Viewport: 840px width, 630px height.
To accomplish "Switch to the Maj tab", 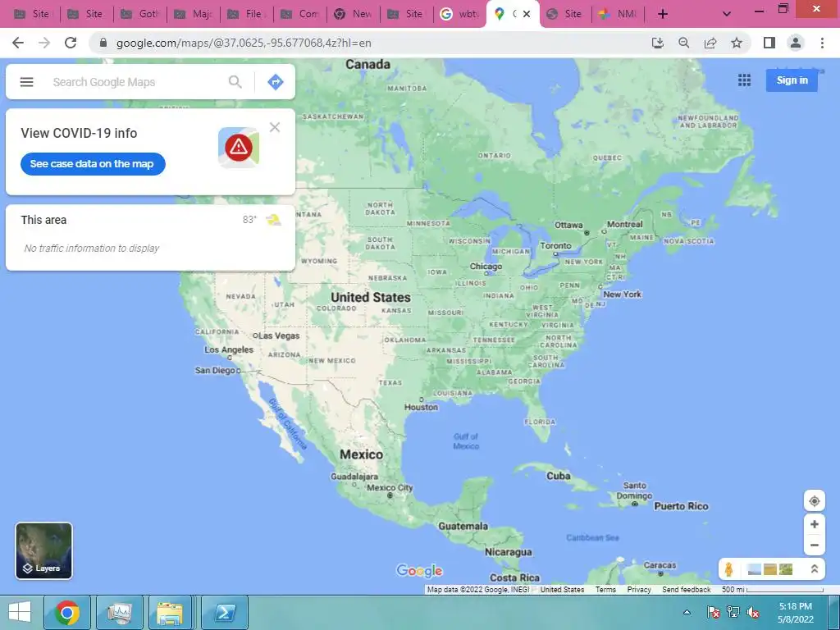I will pyautogui.click(x=194, y=14).
